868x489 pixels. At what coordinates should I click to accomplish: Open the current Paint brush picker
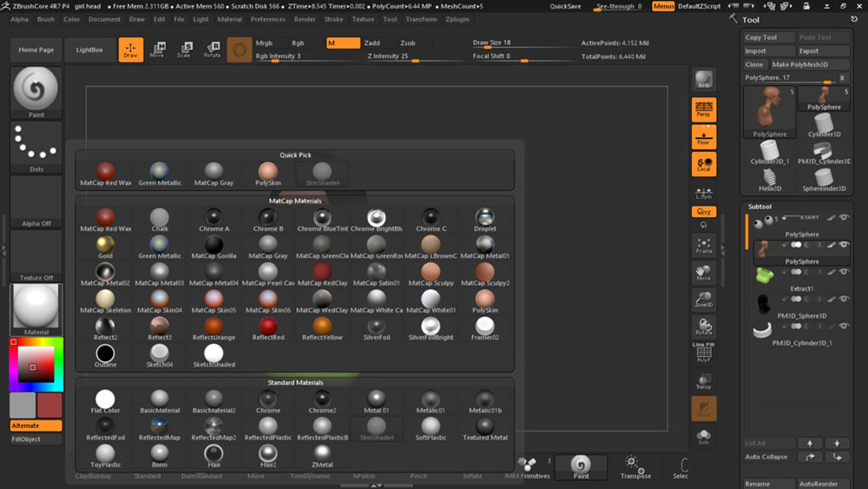coord(36,92)
